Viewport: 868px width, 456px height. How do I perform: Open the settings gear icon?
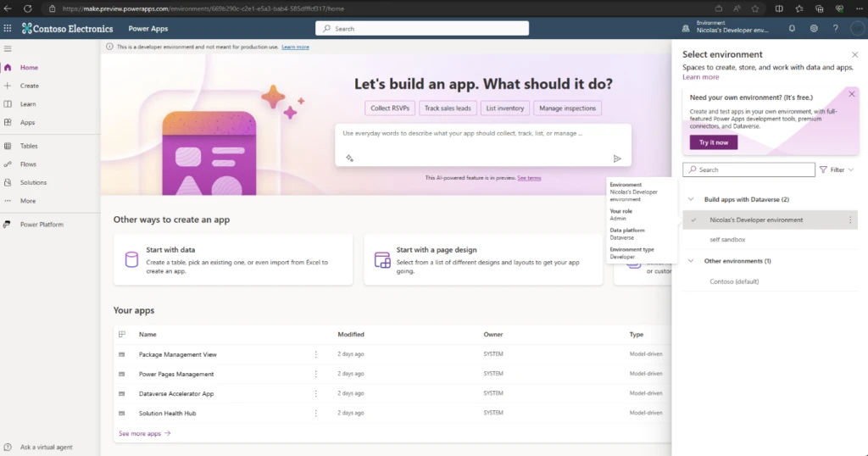coord(814,28)
